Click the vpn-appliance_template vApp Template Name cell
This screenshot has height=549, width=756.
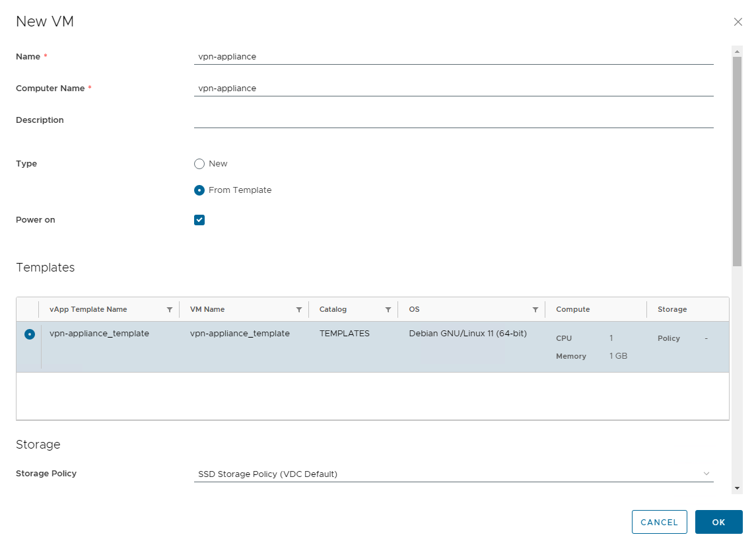coord(99,334)
